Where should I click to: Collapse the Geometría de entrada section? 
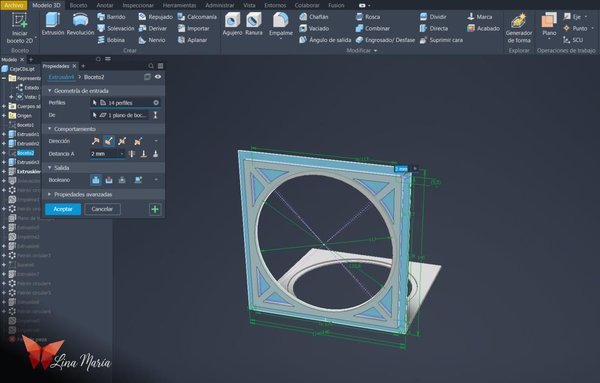pos(49,91)
